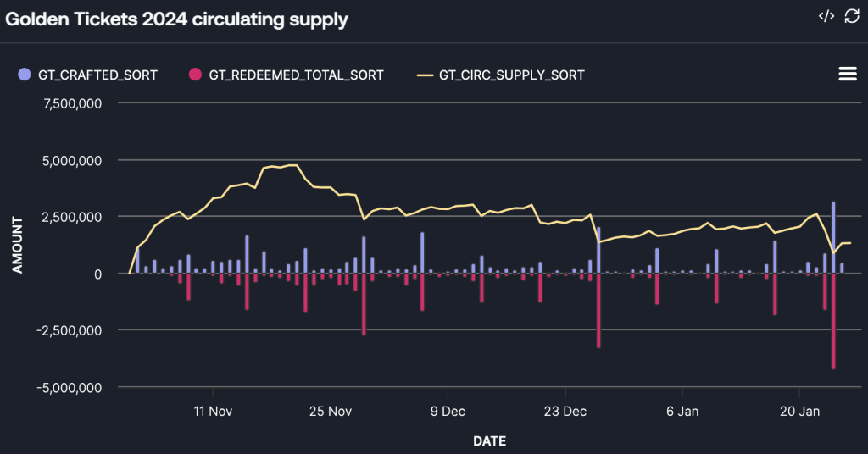Viewport: 868px width, 454px height.
Task: Click the 25 Nov axis label
Action: [330, 412]
